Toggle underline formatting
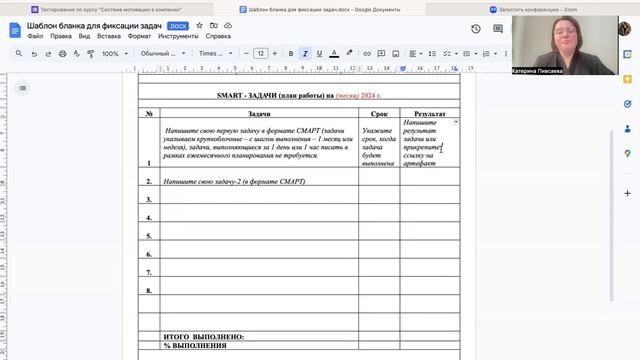 point(319,53)
